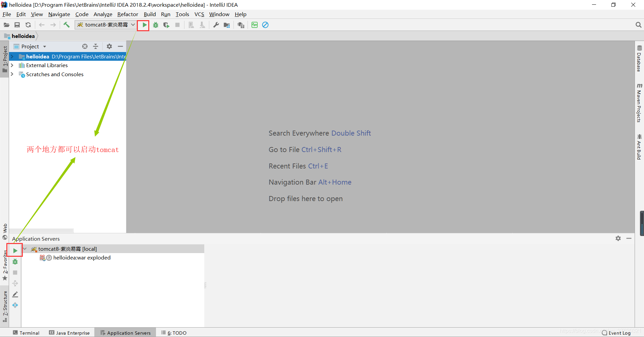Toggle the 2: Favorites side tab
The height and width of the screenshot is (337, 644).
5,265
